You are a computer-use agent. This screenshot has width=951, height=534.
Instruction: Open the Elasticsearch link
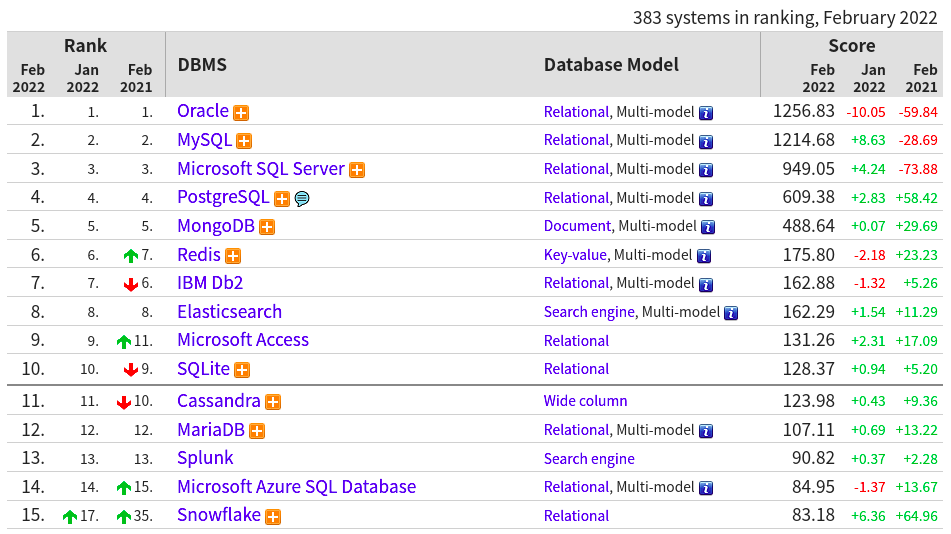coord(229,311)
